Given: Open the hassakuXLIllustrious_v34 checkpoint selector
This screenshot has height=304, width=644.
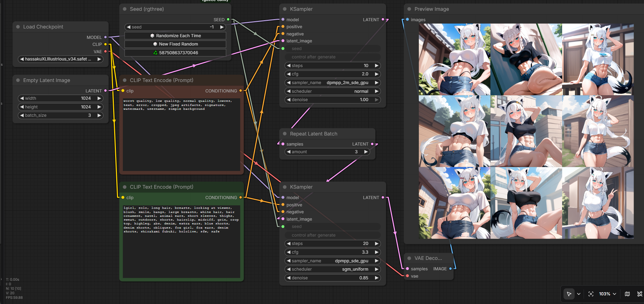Looking at the screenshot, I should click(x=61, y=59).
